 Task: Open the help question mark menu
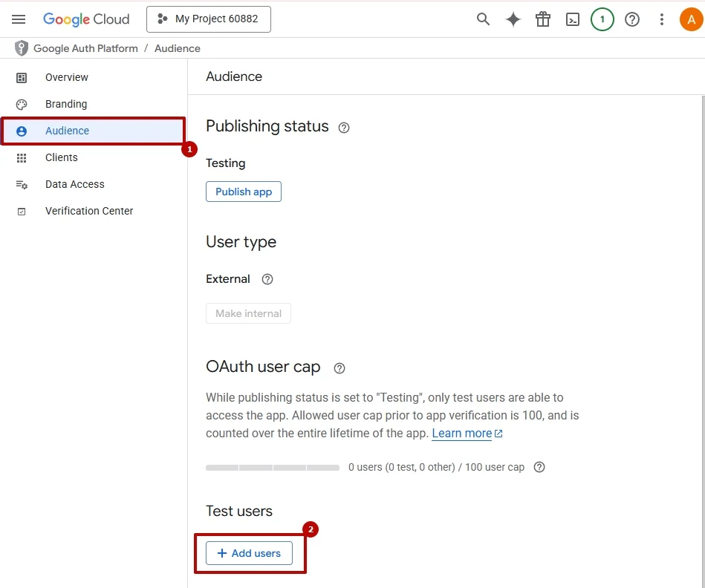(x=632, y=19)
